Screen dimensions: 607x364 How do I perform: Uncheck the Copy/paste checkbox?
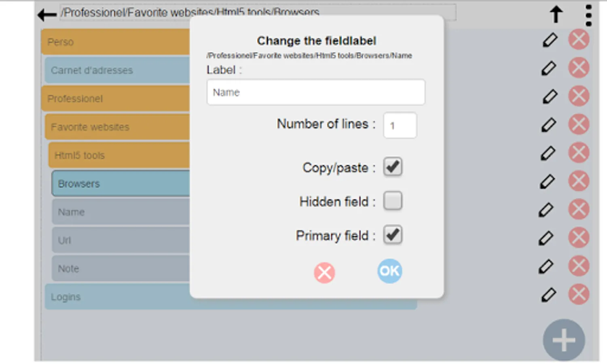pyautogui.click(x=392, y=167)
